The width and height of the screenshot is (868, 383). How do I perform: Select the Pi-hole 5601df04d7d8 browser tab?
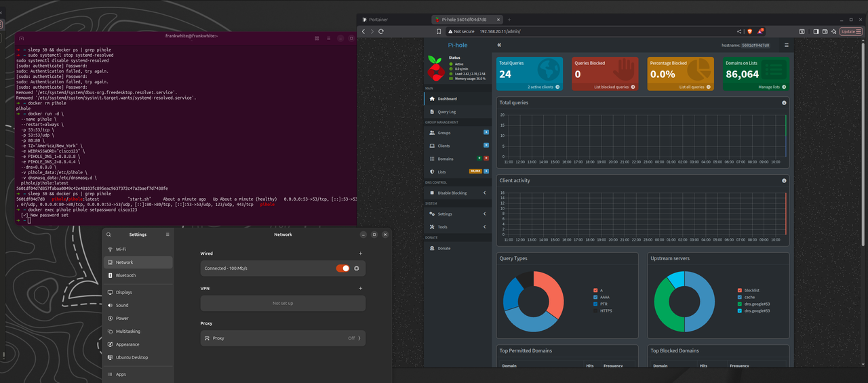pos(466,20)
